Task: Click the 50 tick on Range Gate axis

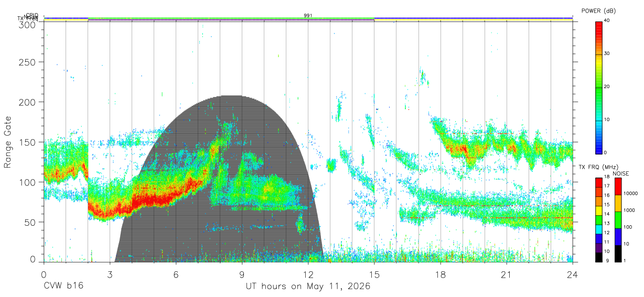Action: pos(31,222)
